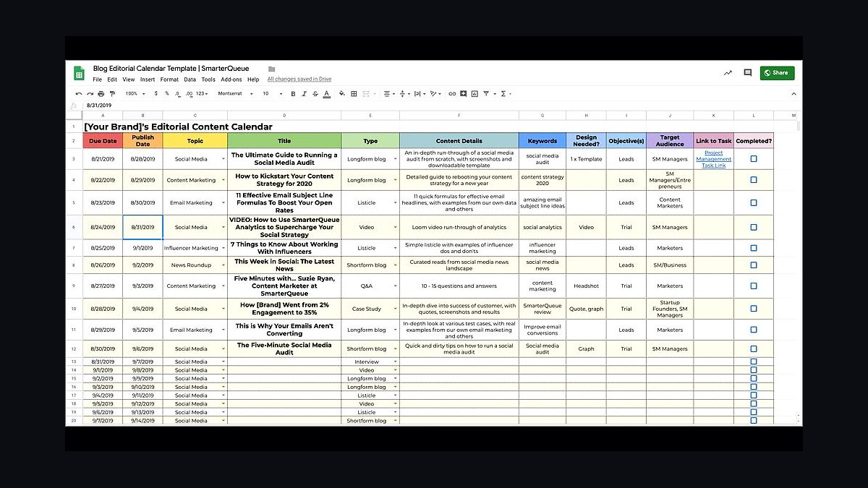Open the 123 number format dropdown
The image size is (868, 488).
pyautogui.click(x=200, y=93)
